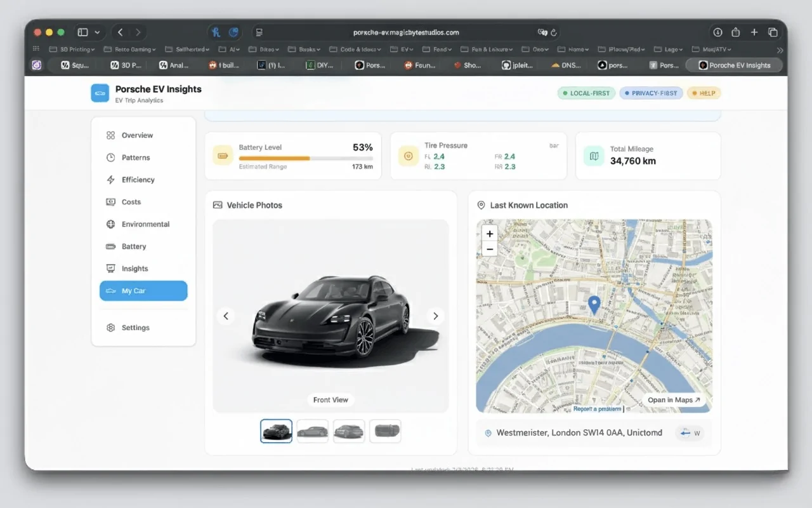Open the Retro Gaming bookmarks folder

(x=129, y=49)
